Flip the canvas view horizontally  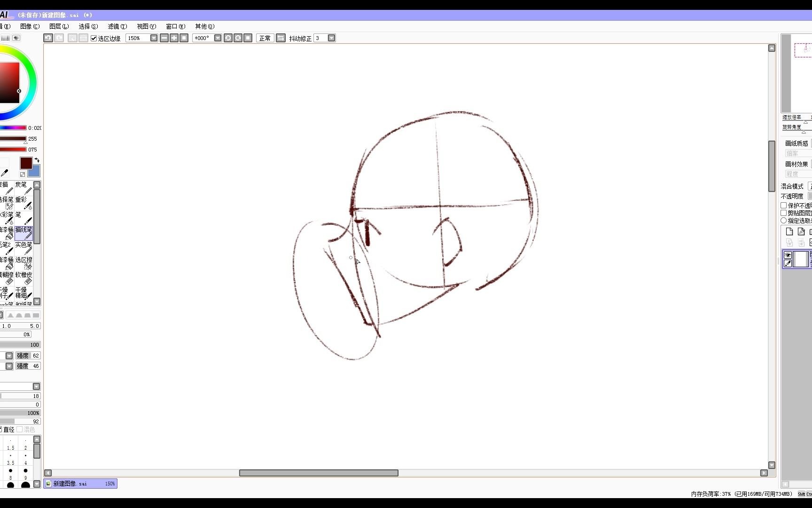281,38
